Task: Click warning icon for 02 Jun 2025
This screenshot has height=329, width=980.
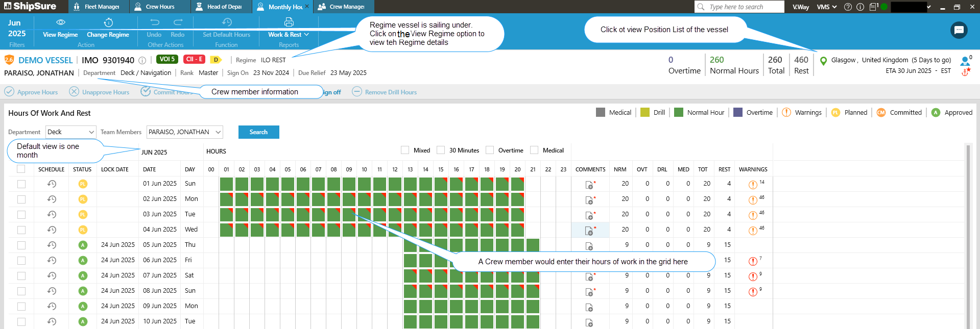Action: click(752, 200)
